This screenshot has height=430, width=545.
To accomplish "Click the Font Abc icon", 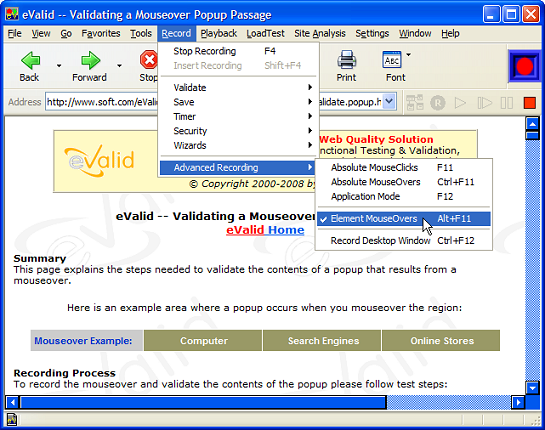I will [x=392, y=60].
